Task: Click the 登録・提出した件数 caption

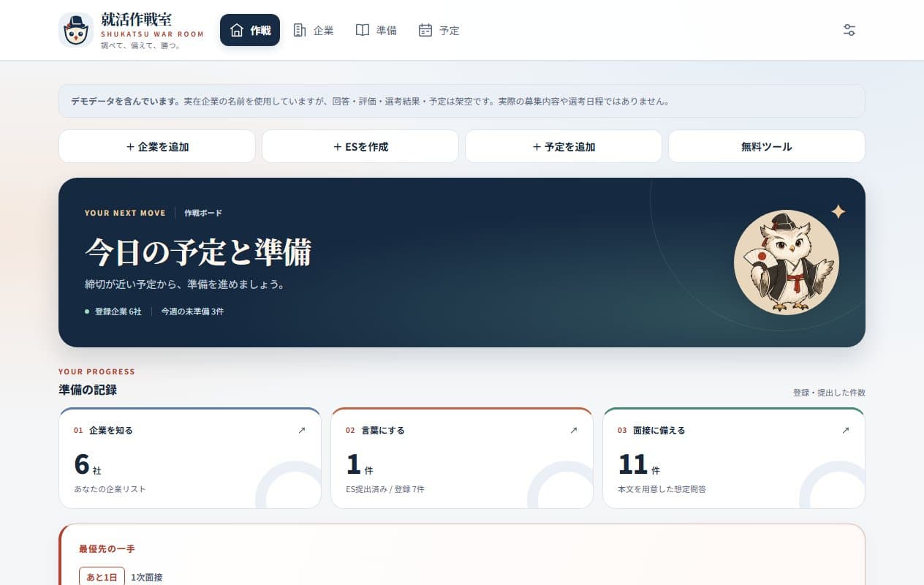Action: pyautogui.click(x=829, y=393)
